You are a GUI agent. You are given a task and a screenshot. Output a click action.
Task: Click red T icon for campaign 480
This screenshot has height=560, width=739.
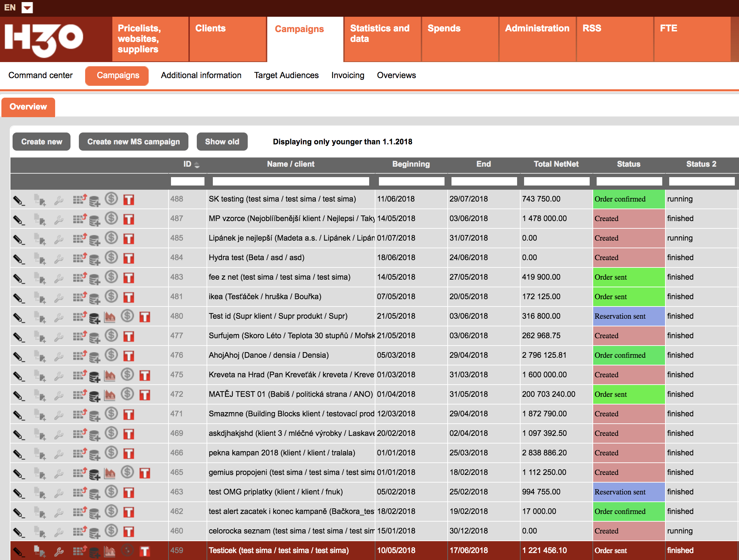(145, 317)
